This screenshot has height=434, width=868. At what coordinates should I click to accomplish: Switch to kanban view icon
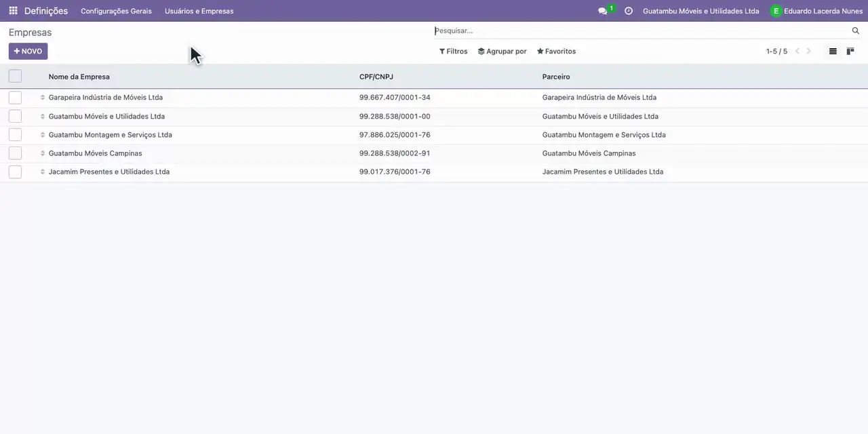click(x=850, y=52)
